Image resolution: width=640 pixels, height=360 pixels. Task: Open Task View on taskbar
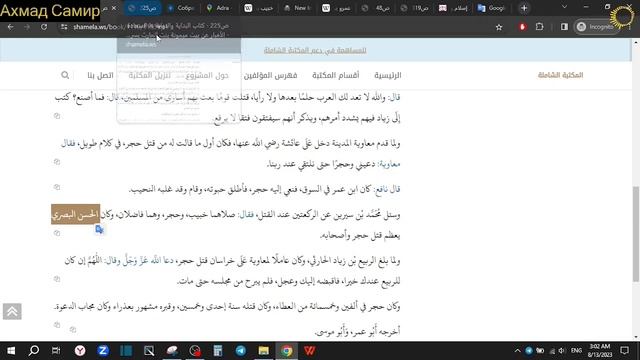click(x=56, y=351)
